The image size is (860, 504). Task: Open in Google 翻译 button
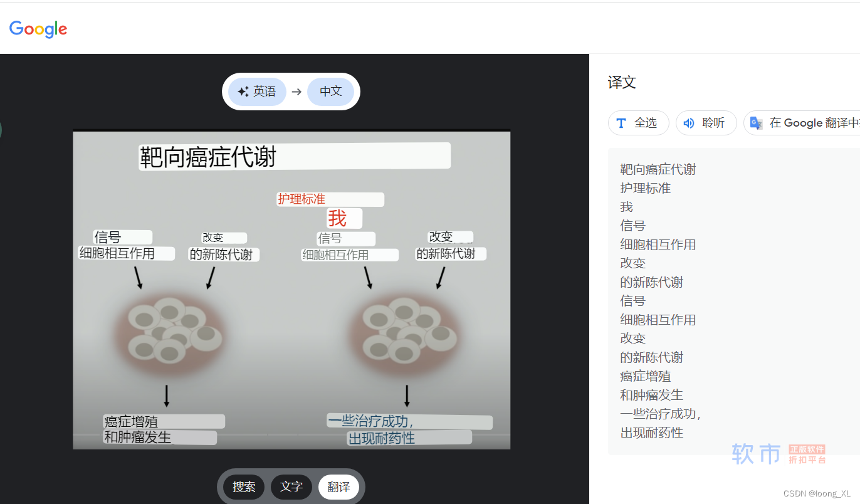click(x=802, y=123)
